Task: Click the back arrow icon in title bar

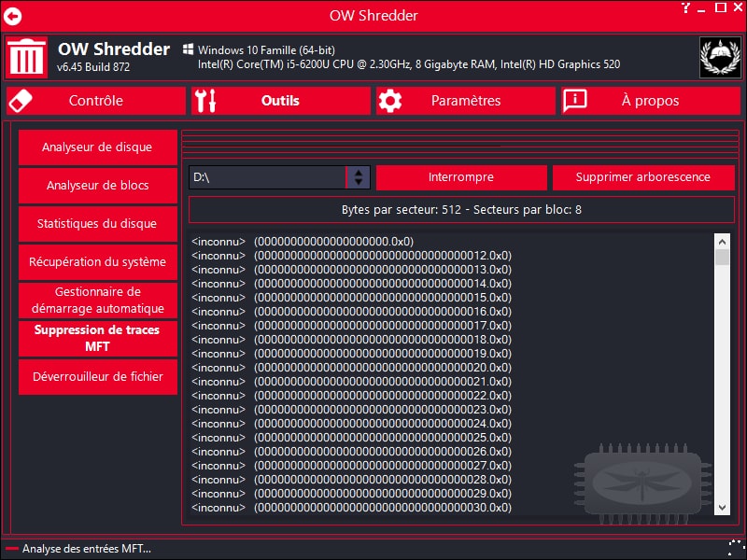Action: point(13,16)
